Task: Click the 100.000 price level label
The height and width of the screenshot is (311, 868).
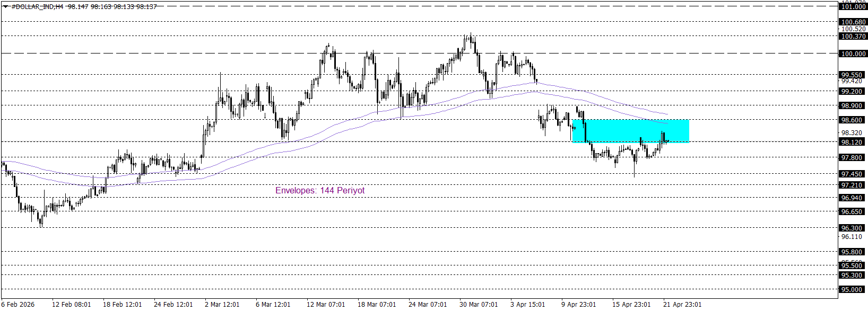Action: (853, 54)
